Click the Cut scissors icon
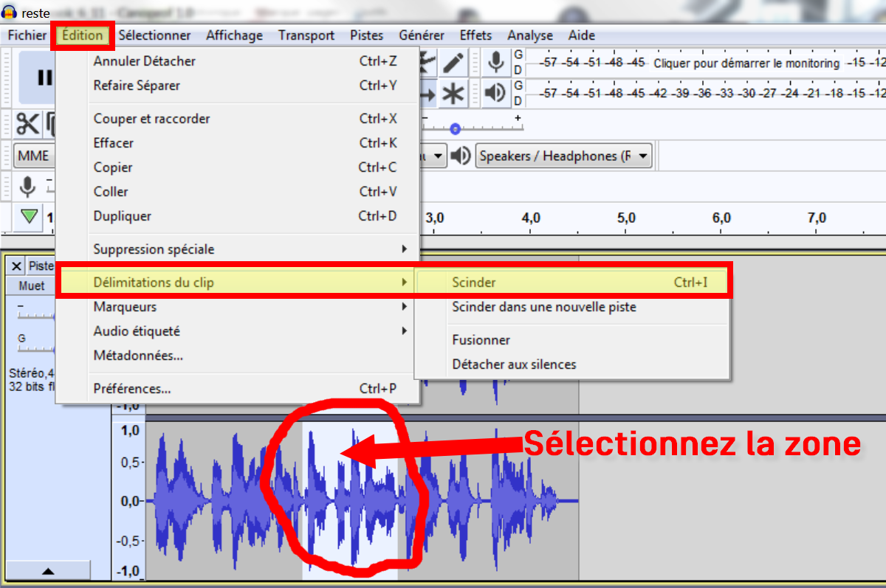This screenshot has height=588, width=886. click(x=27, y=124)
